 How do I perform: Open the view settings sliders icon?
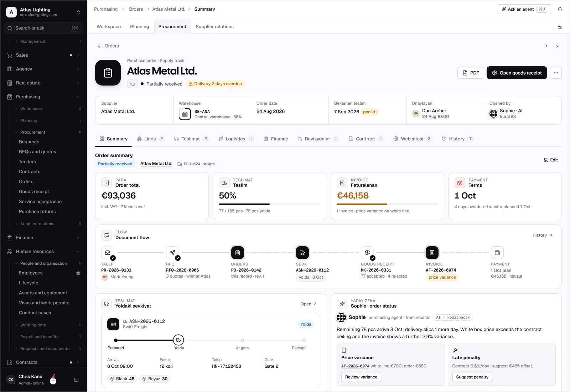click(x=560, y=27)
